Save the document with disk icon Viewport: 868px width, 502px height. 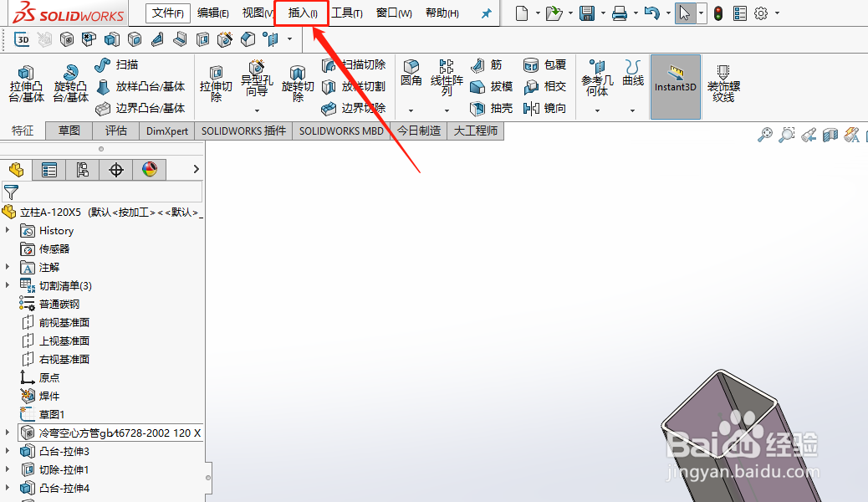pyautogui.click(x=587, y=13)
